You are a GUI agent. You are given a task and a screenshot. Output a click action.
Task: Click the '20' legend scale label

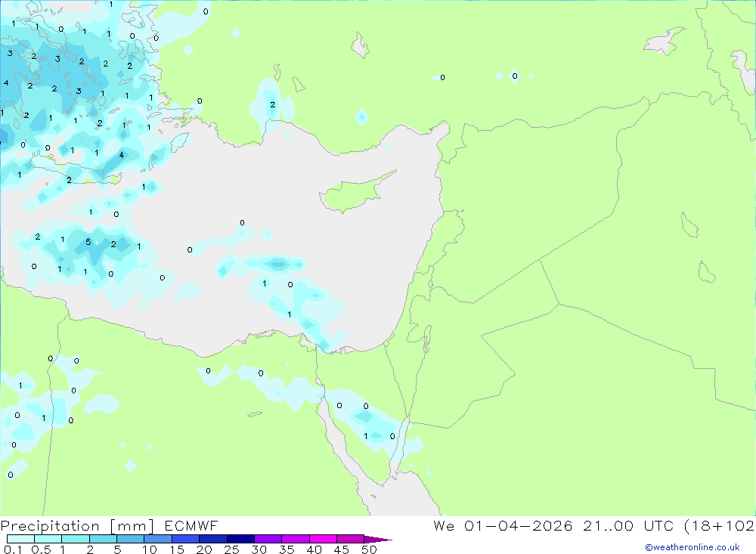204,549
